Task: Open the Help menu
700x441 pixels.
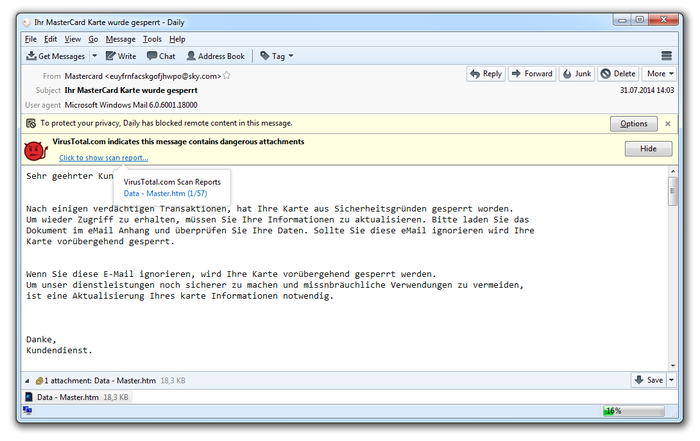Action: (x=177, y=39)
